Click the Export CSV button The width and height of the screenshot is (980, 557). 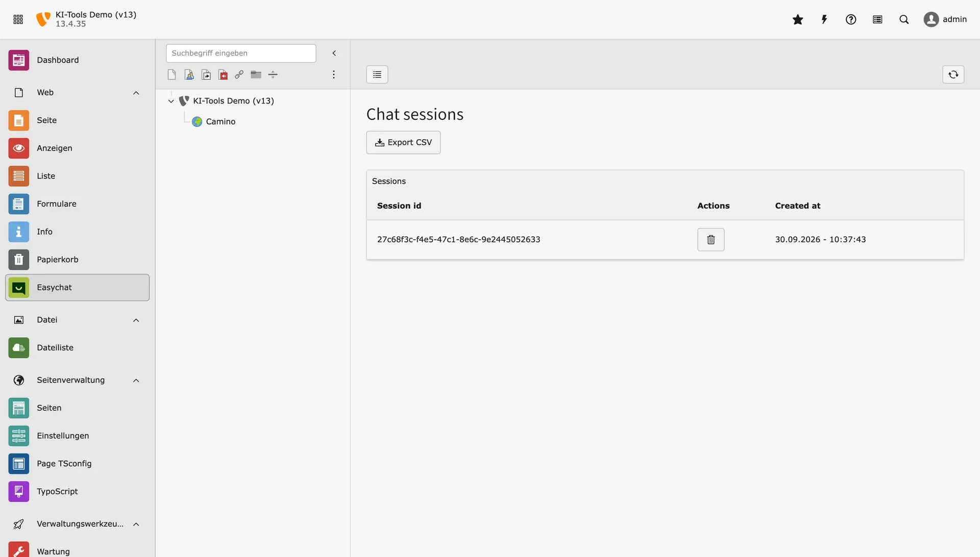(403, 142)
